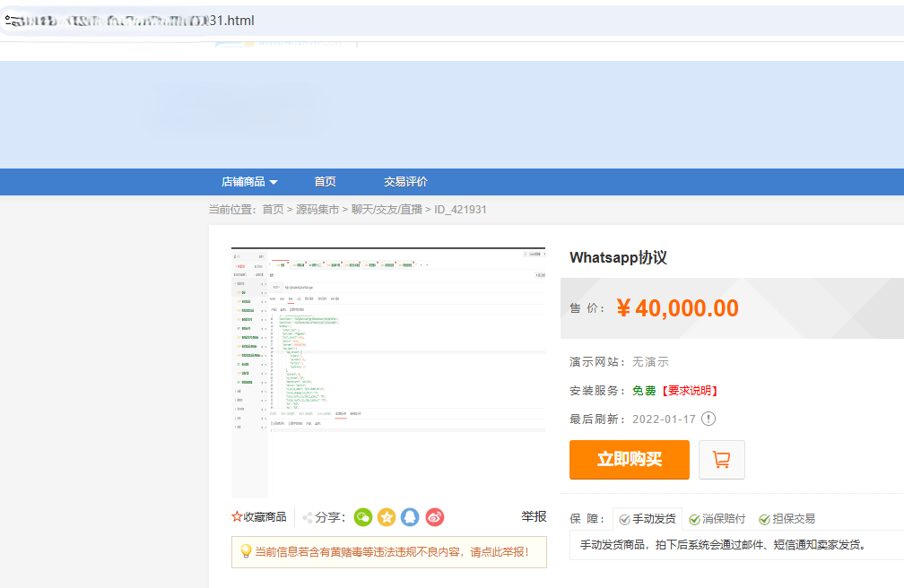Select 担保交易 guarantee option

787,519
